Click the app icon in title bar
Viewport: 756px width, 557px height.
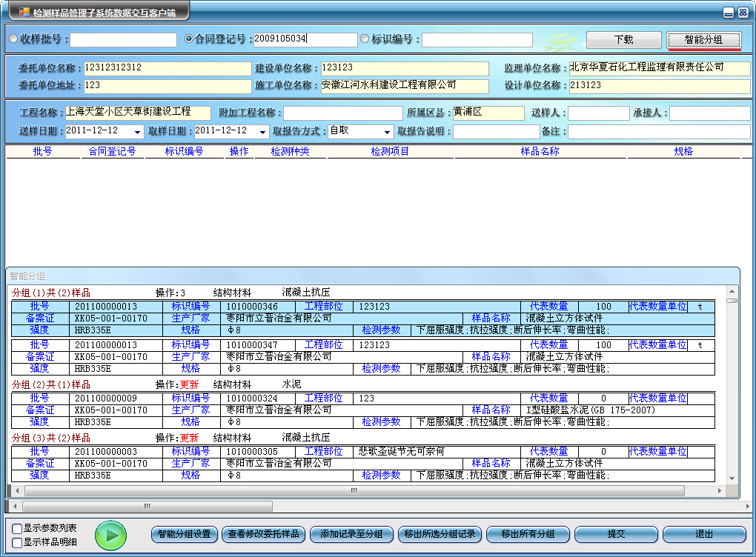pos(24,13)
